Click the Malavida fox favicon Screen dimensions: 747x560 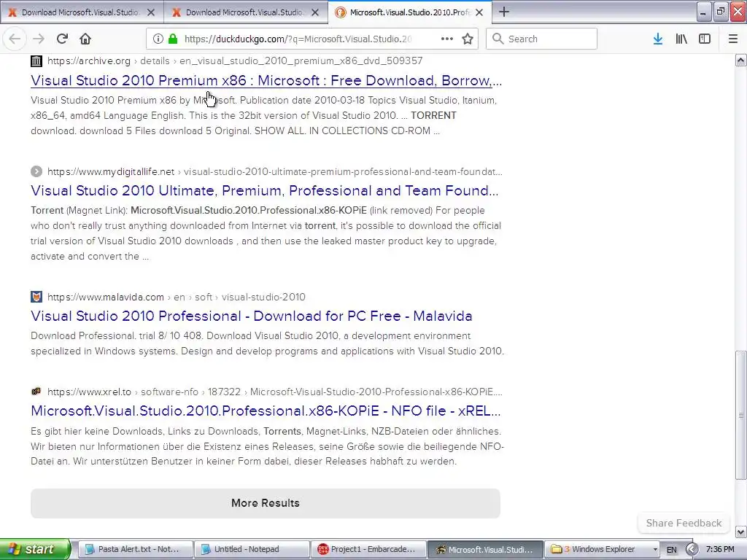pyautogui.click(x=36, y=297)
